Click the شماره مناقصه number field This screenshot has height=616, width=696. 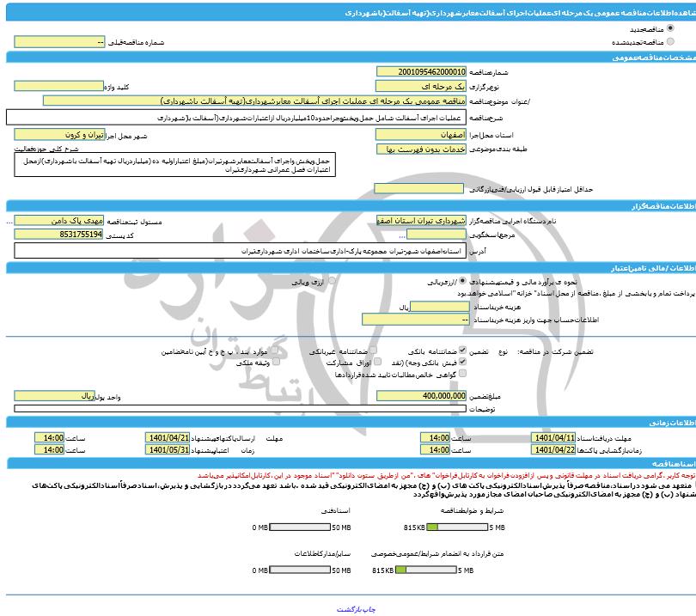pyautogui.click(x=421, y=71)
